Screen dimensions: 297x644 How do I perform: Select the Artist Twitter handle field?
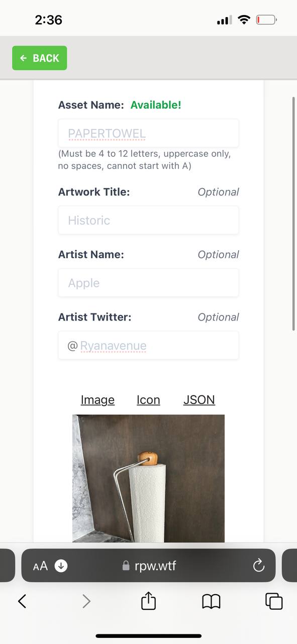[148, 345]
